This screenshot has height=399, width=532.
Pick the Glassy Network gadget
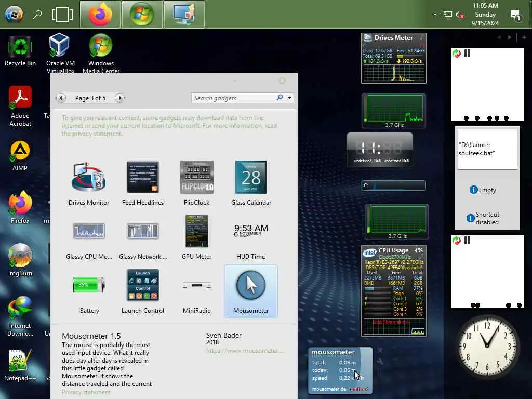tap(142, 237)
